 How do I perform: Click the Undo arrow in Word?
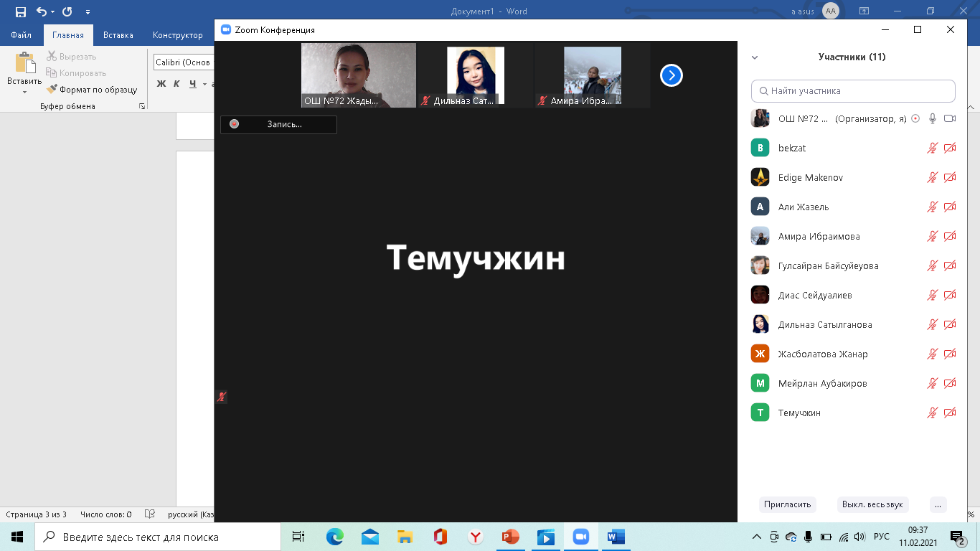click(x=42, y=11)
